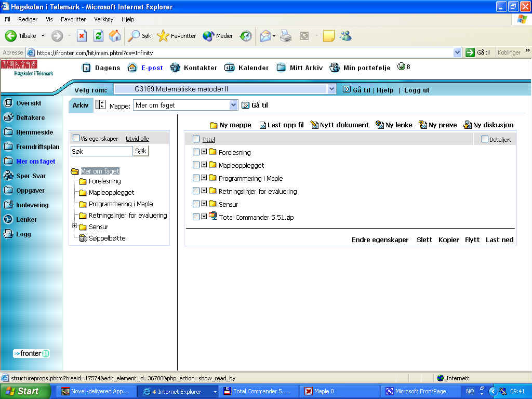Expand the Sensur folder in the tree
This screenshot has height=399, width=532.
click(74, 226)
